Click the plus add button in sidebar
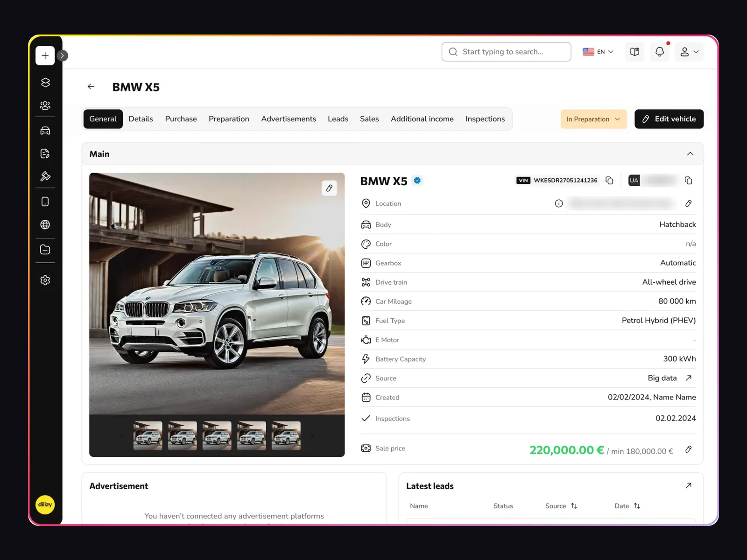 pyautogui.click(x=45, y=56)
